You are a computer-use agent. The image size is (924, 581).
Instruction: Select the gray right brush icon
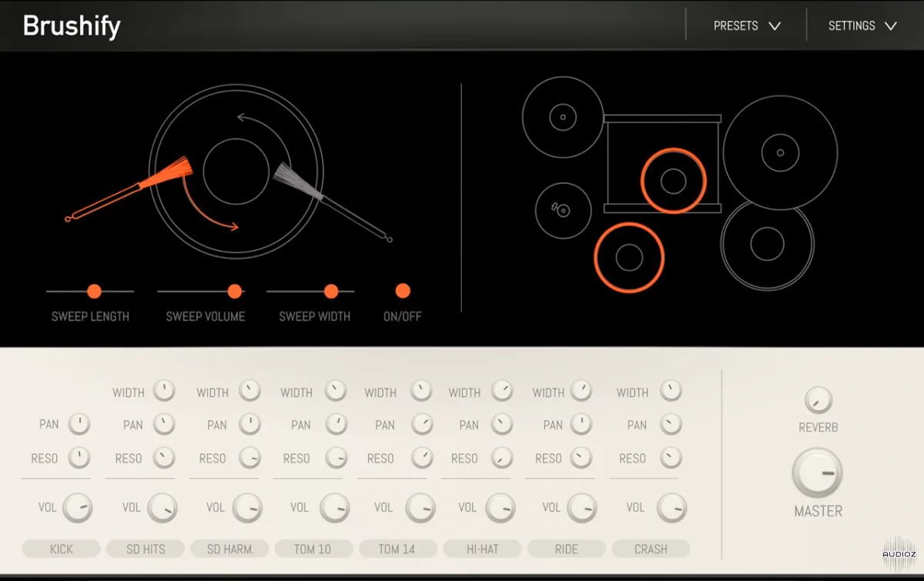coord(333,202)
